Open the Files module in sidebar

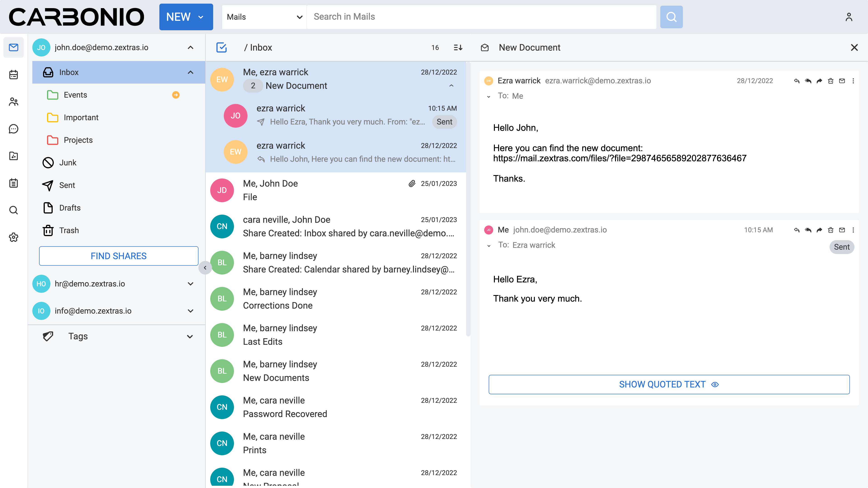[x=14, y=156]
